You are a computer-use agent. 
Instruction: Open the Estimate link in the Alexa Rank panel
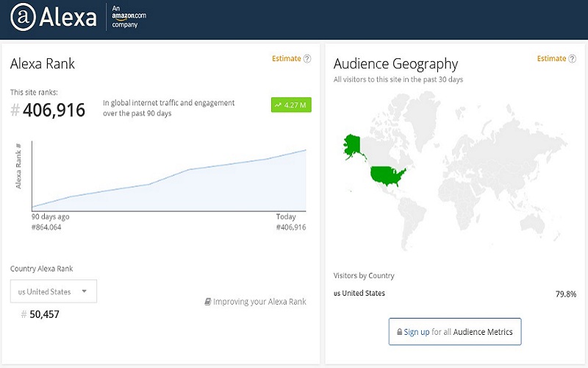click(x=286, y=59)
